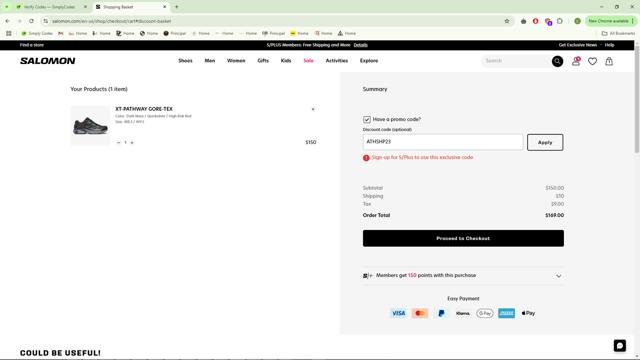Click the red Opera extension icon

536,21
